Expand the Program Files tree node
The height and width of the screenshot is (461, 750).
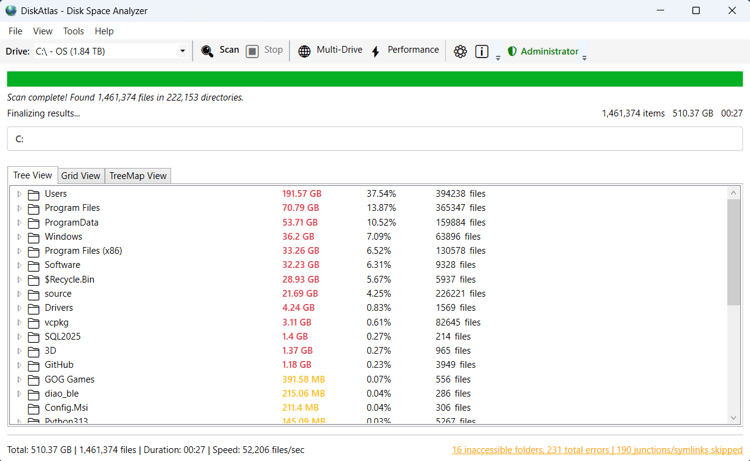[19, 208]
